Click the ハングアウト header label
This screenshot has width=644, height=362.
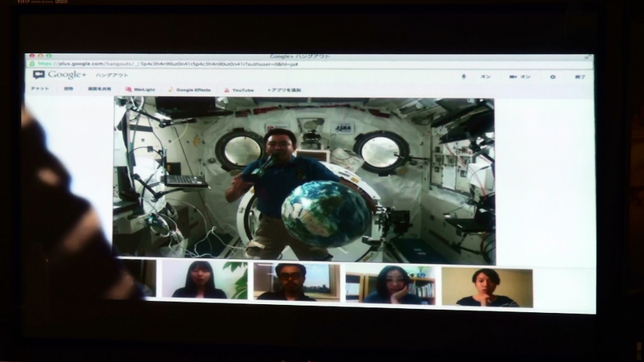pos(112,75)
